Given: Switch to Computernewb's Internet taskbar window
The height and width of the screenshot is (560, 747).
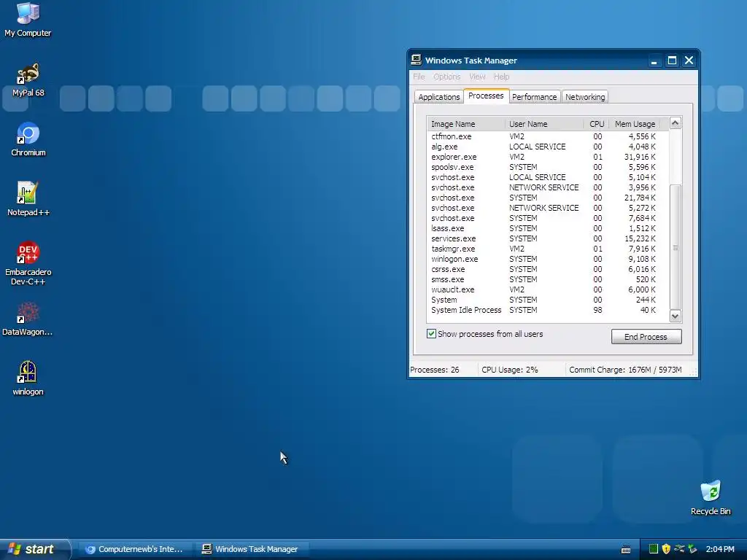Looking at the screenshot, I should click(135, 549).
